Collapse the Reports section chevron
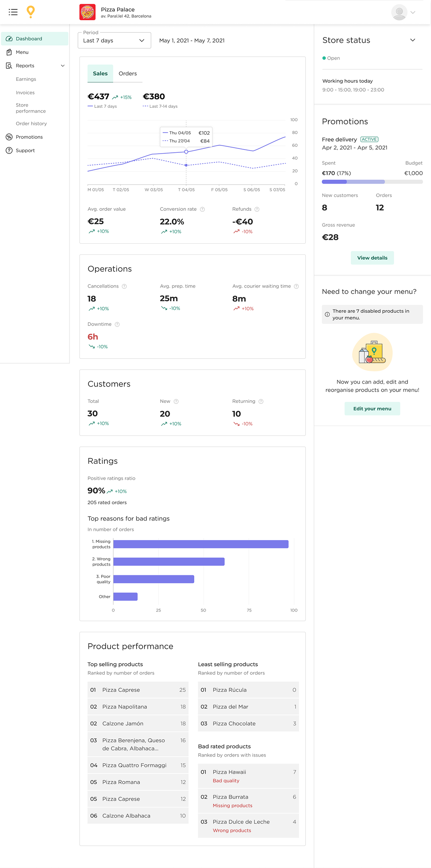431x868 pixels. point(63,66)
